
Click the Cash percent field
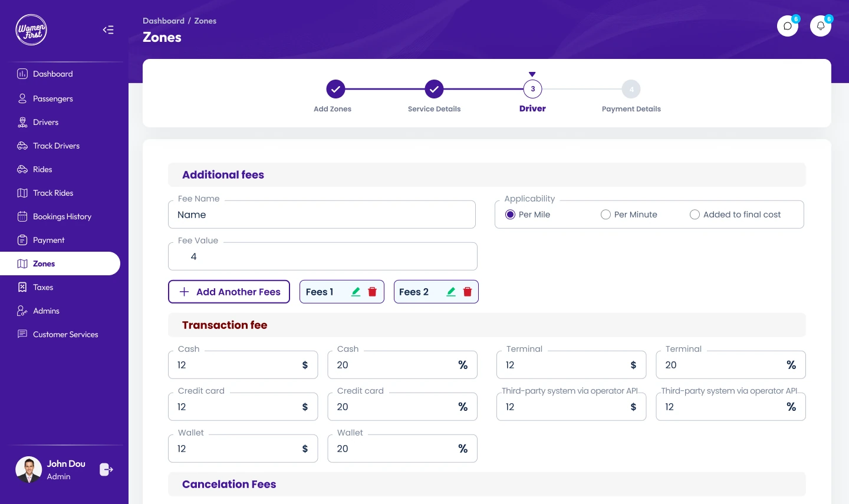tap(402, 365)
